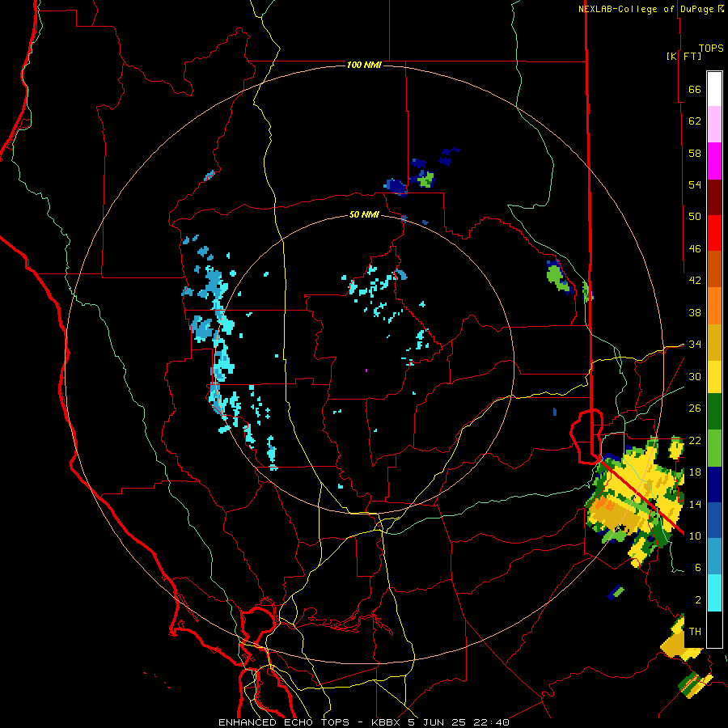728x728 pixels.
Task: Click the white swatch in the tops legend
Action: click(x=714, y=89)
